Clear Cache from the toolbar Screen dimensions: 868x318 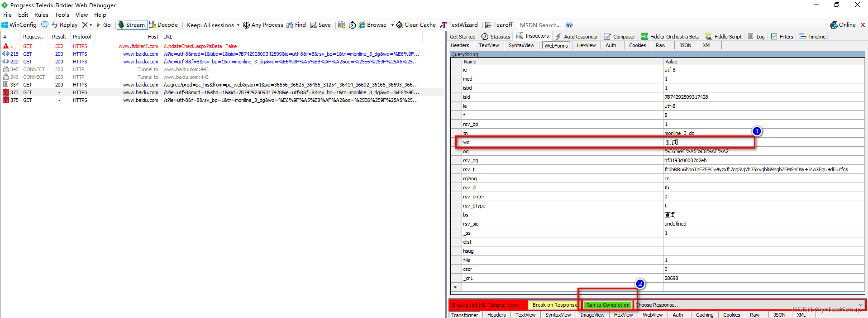click(x=416, y=25)
